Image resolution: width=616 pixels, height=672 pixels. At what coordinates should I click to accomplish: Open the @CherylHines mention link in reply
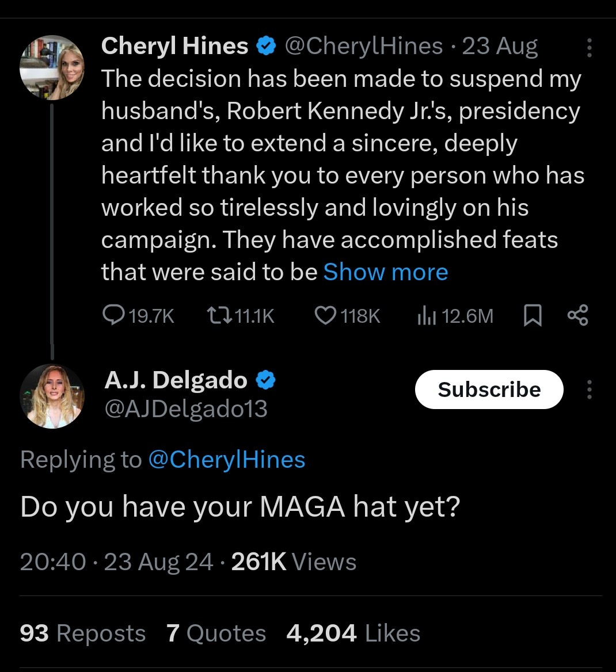(x=226, y=460)
